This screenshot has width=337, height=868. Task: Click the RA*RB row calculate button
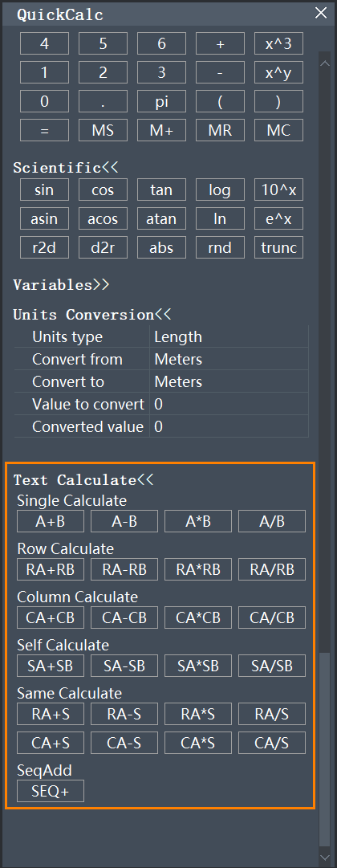click(198, 569)
